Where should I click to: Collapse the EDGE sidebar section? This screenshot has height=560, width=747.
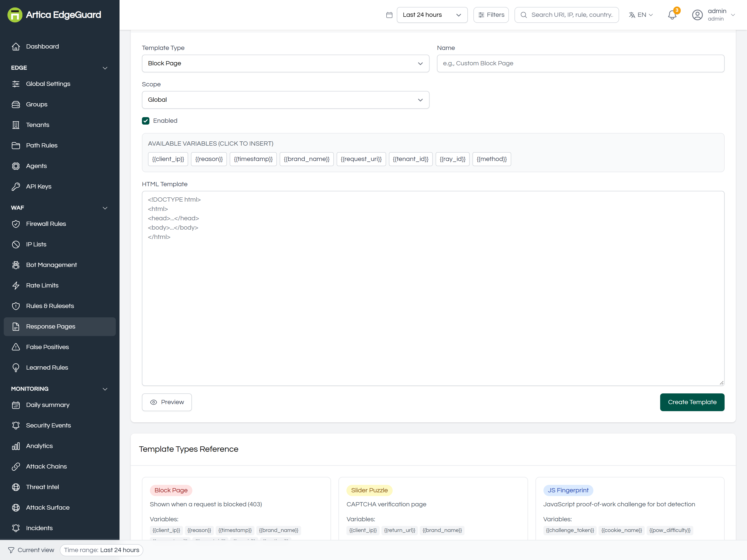pos(60,68)
